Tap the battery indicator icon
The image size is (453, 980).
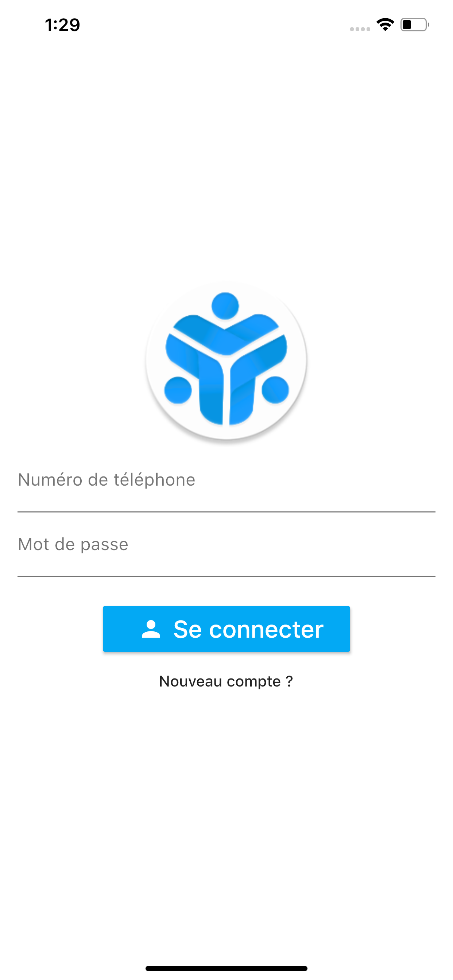tap(415, 25)
